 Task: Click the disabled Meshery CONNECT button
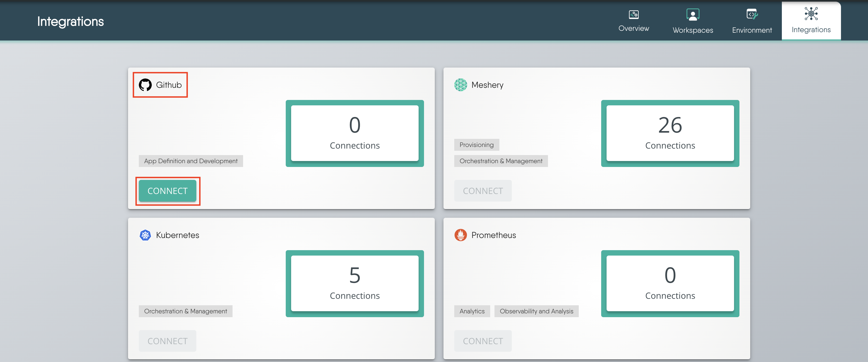[x=483, y=191]
